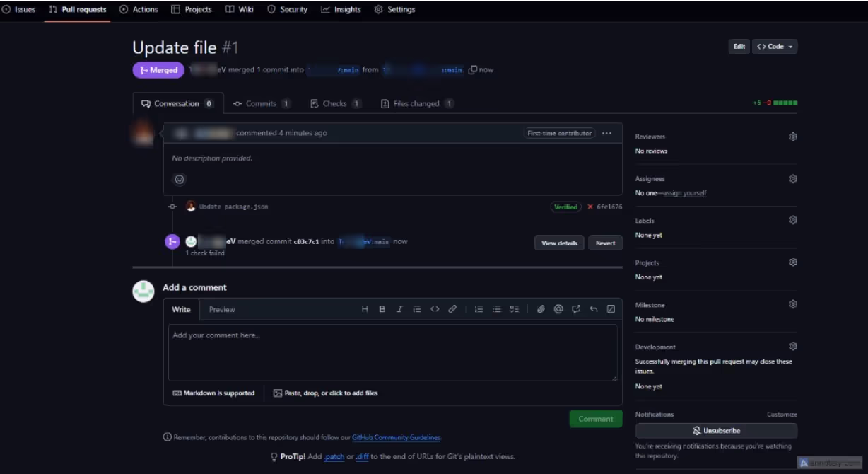Open the Milestone gear settings

coord(793,304)
